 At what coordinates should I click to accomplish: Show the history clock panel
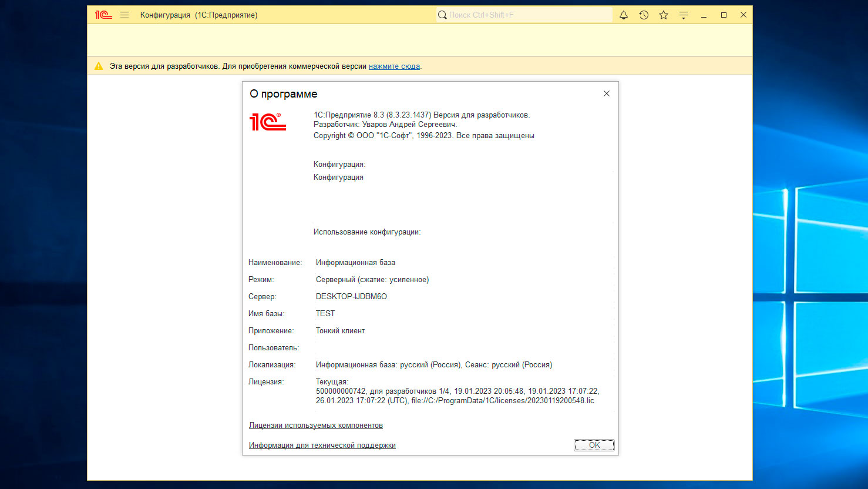[644, 15]
